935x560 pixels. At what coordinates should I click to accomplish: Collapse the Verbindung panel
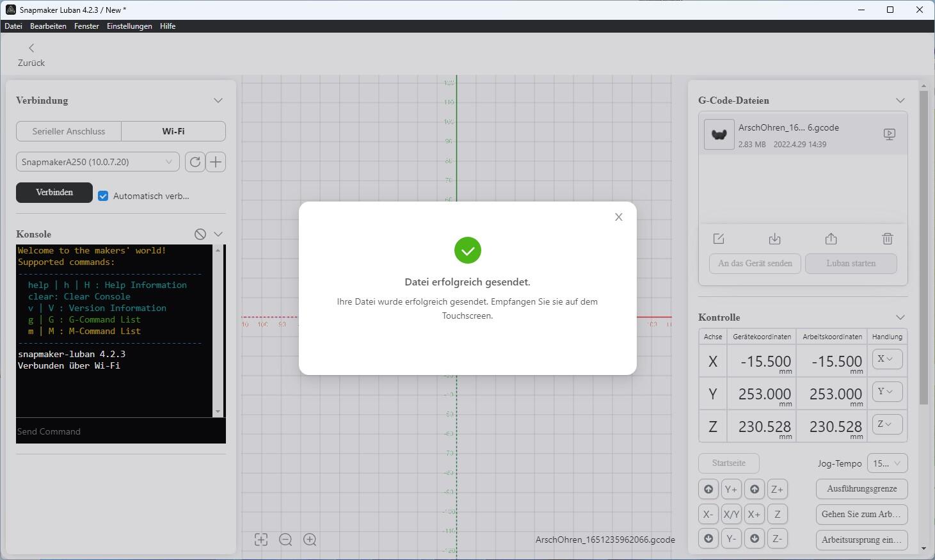218,100
